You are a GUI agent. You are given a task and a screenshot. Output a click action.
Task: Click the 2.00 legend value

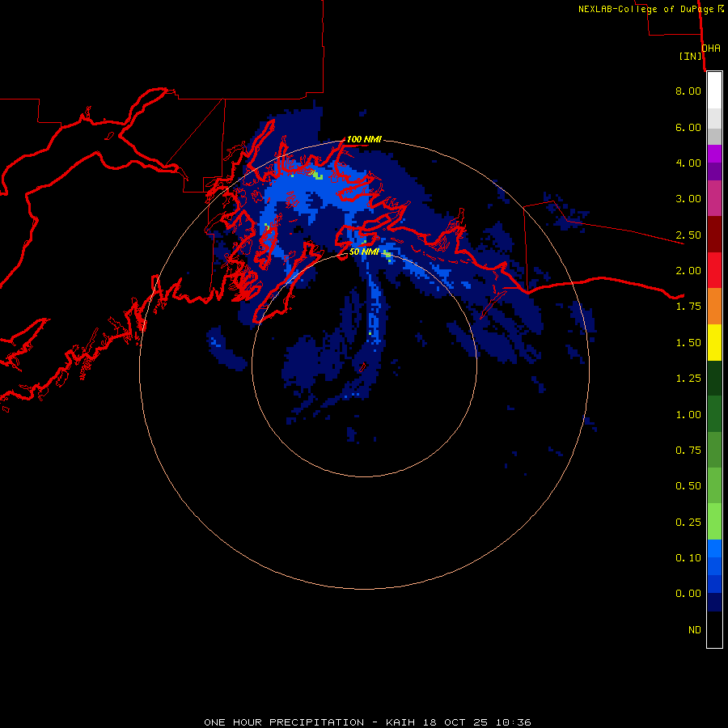click(x=688, y=271)
